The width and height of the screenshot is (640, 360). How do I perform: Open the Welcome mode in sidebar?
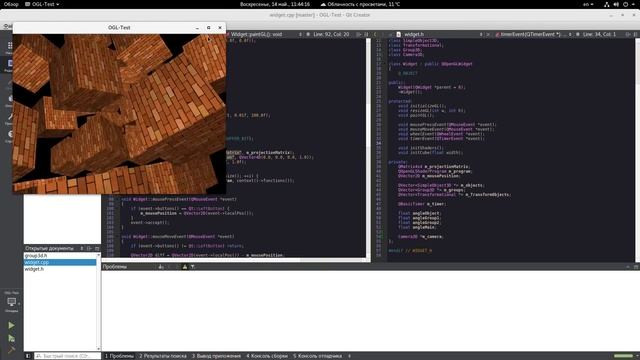point(10,47)
